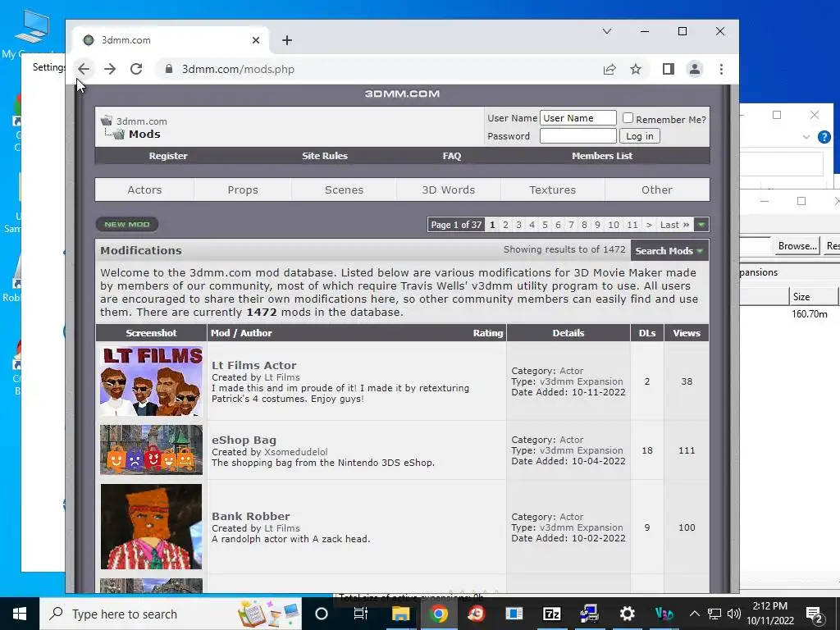840x630 pixels.
Task: Click the Browse... button in background window
Action: tap(797, 246)
